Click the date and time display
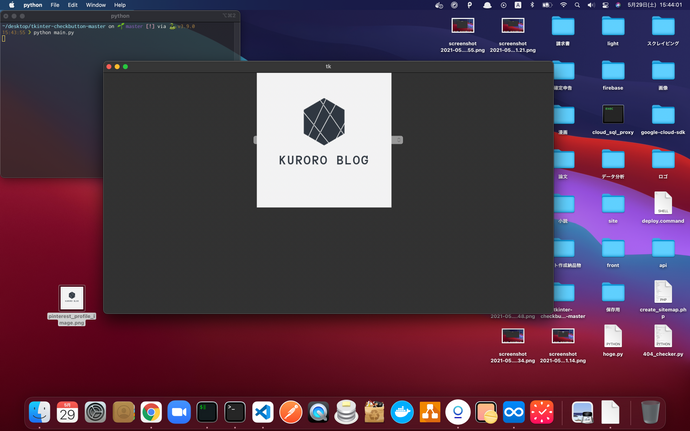 pyautogui.click(x=655, y=5)
